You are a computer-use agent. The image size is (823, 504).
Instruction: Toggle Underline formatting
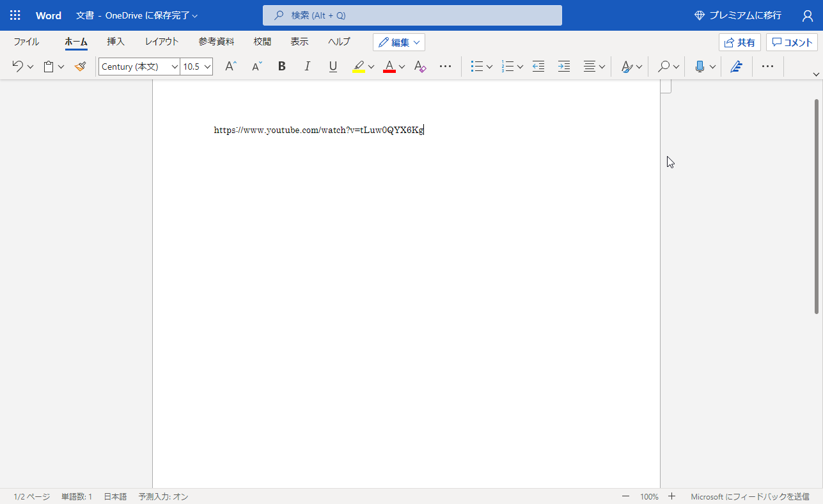[333, 66]
